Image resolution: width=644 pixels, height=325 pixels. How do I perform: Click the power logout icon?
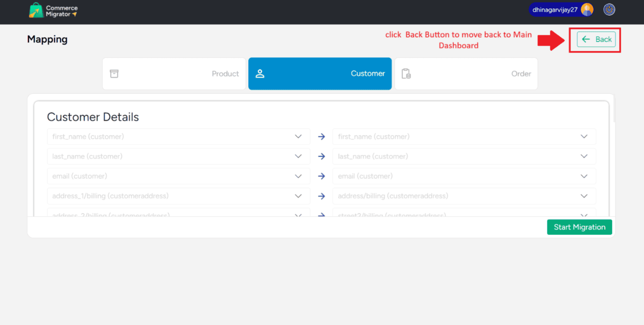(609, 10)
